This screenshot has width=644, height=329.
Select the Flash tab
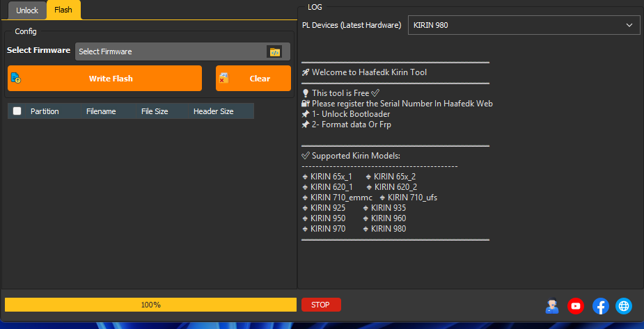point(63,10)
